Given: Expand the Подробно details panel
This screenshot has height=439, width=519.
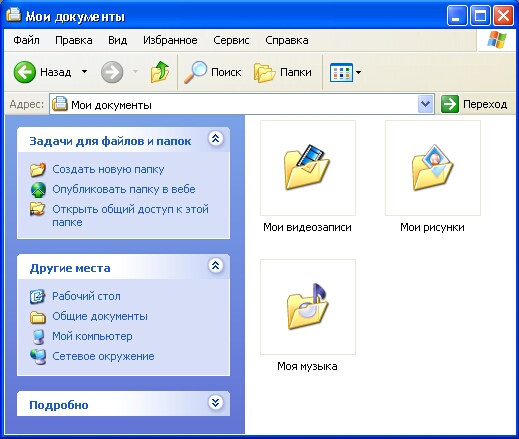Looking at the screenshot, I should (x=216, y=403).
